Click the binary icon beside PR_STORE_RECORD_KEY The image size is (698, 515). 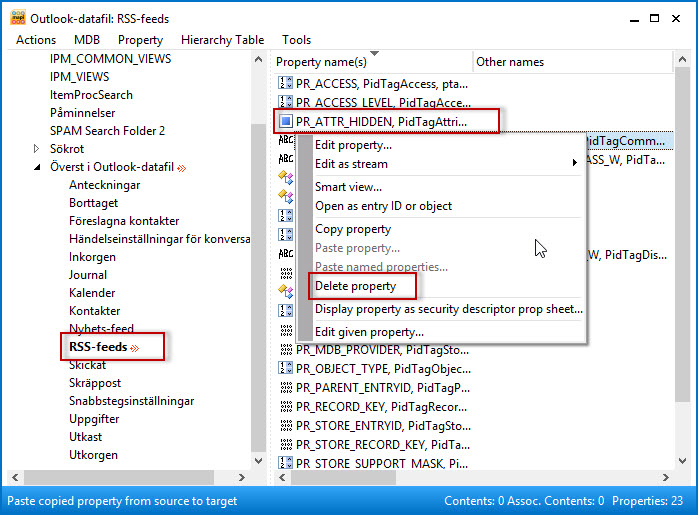(286, 444)
